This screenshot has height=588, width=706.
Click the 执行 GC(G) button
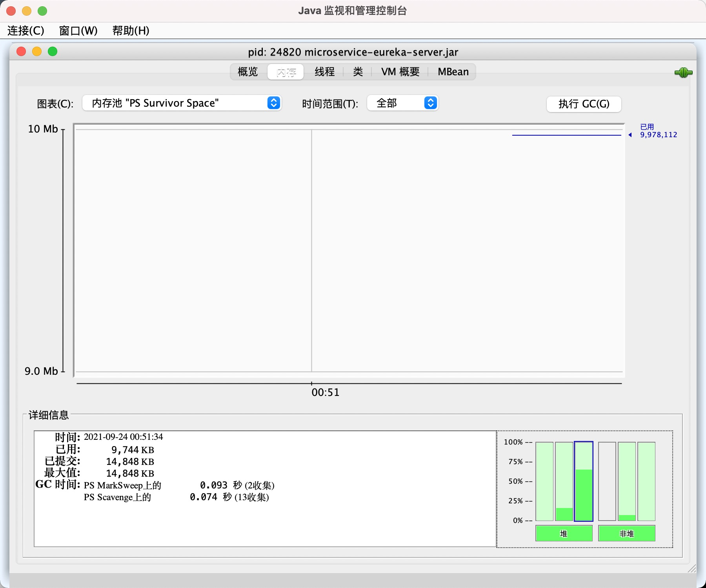click(x=584, y=104)
